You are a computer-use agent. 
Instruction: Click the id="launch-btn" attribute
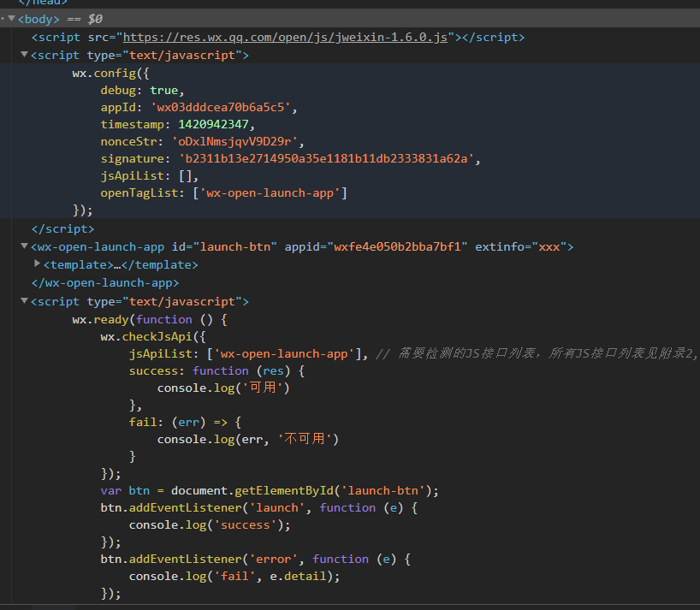tap(224, 246)
